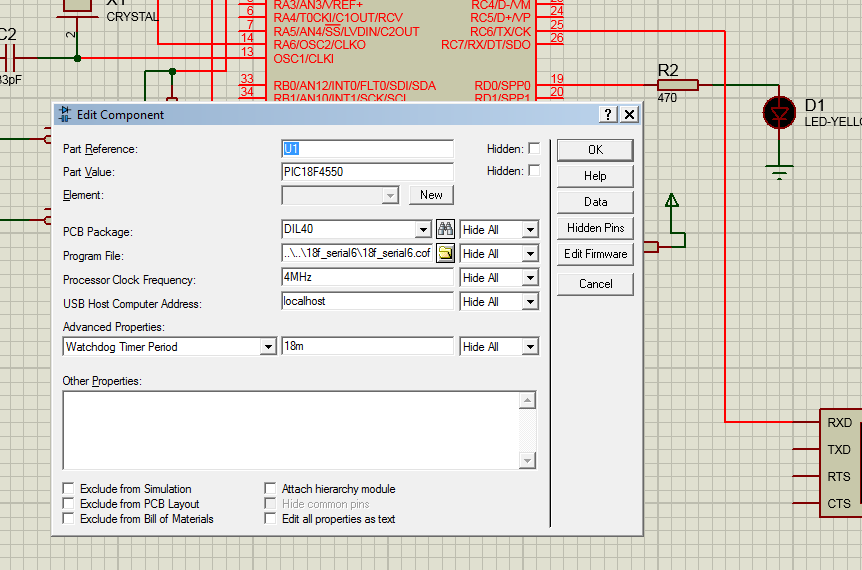
Task: Click the TXD pin label on terminal
Action: tap(839, 450)
